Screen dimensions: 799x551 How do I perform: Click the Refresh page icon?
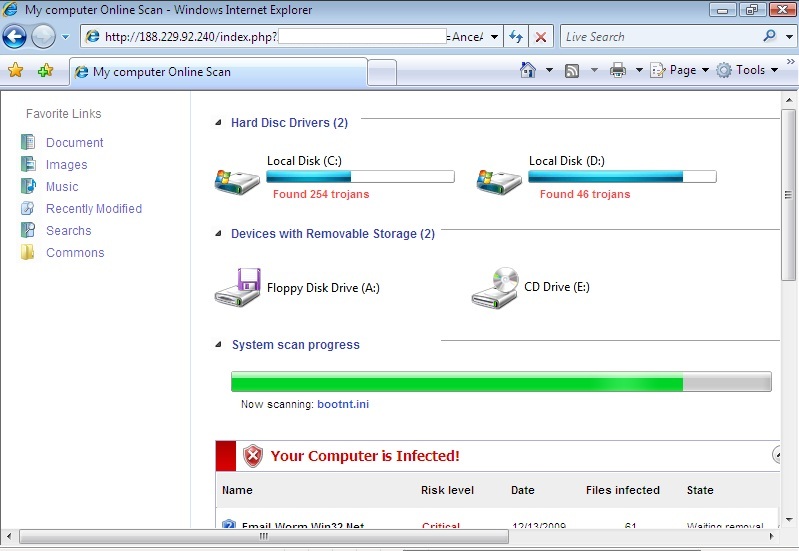(x=516, y=37)
